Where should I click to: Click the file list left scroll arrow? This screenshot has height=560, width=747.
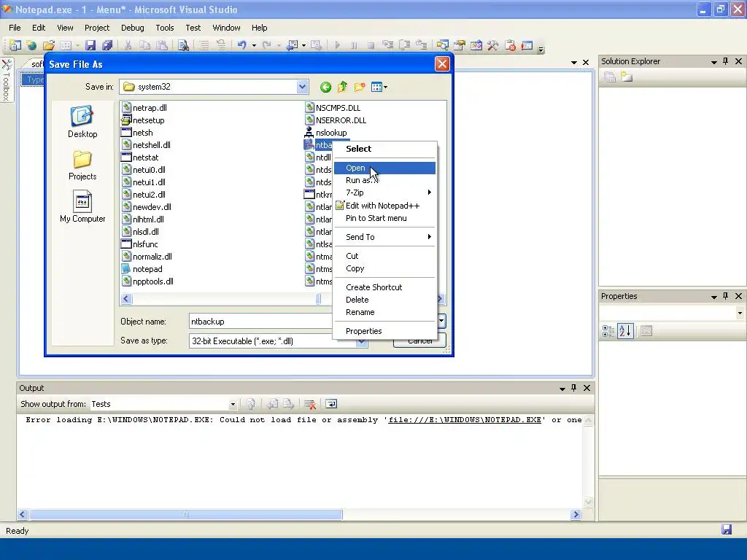126,298
